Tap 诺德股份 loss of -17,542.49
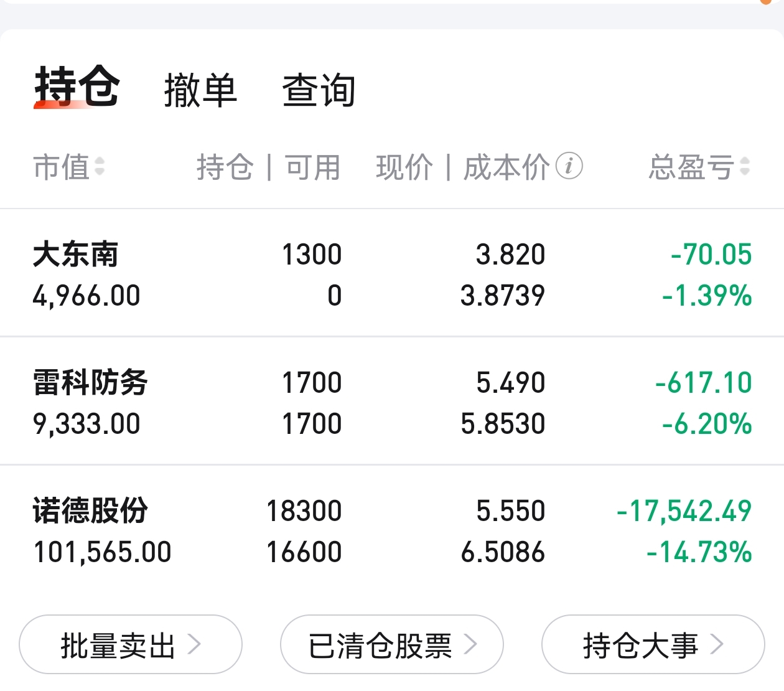Viewport: 784px width, 691px height. [684, 511]
